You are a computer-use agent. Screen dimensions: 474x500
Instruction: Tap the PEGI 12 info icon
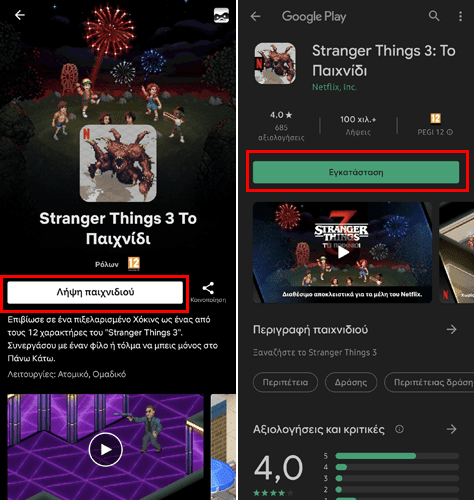tap(450, 132)
